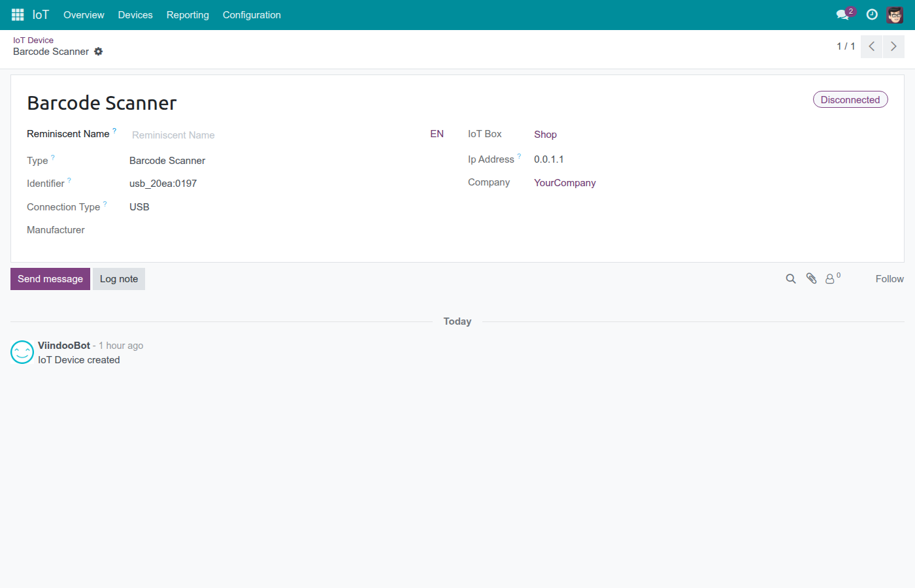Viewport: 915px width, 588px height.
Task: Show the Ip Address help tooltip
Action: tap(520, 156)
